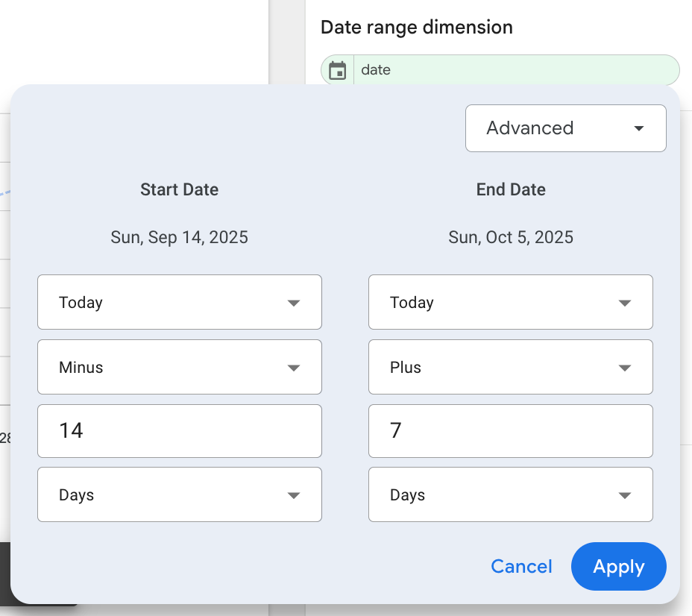Click the Date range dimension heading
The width and height of the screenshot is (692, 616).
(x=416, y=28)
